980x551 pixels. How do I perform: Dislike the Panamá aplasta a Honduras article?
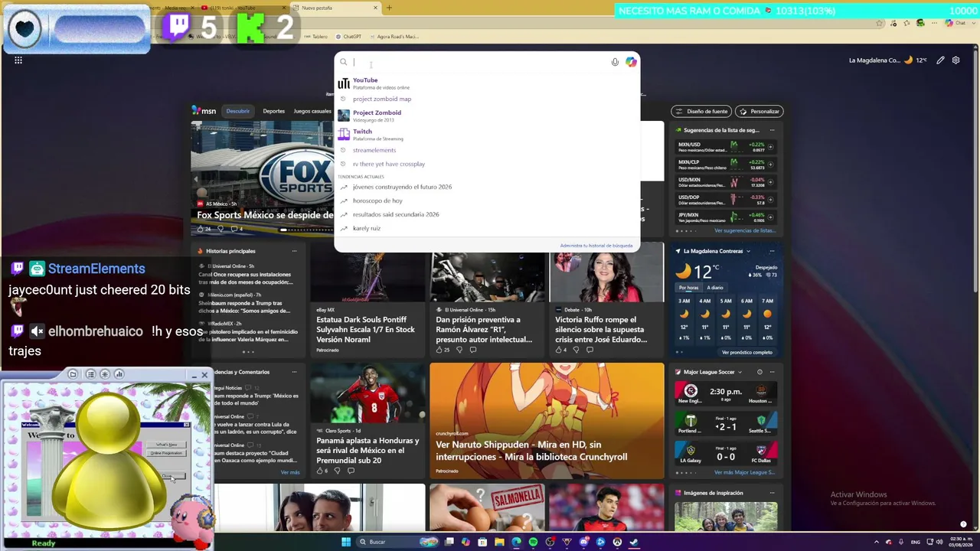[337, 471]
